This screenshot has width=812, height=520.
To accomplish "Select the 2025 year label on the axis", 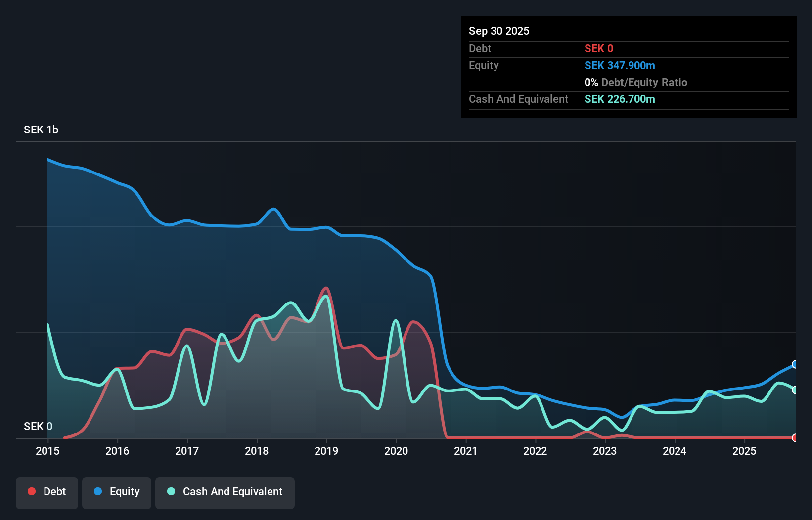I will [x=745, y=451].
